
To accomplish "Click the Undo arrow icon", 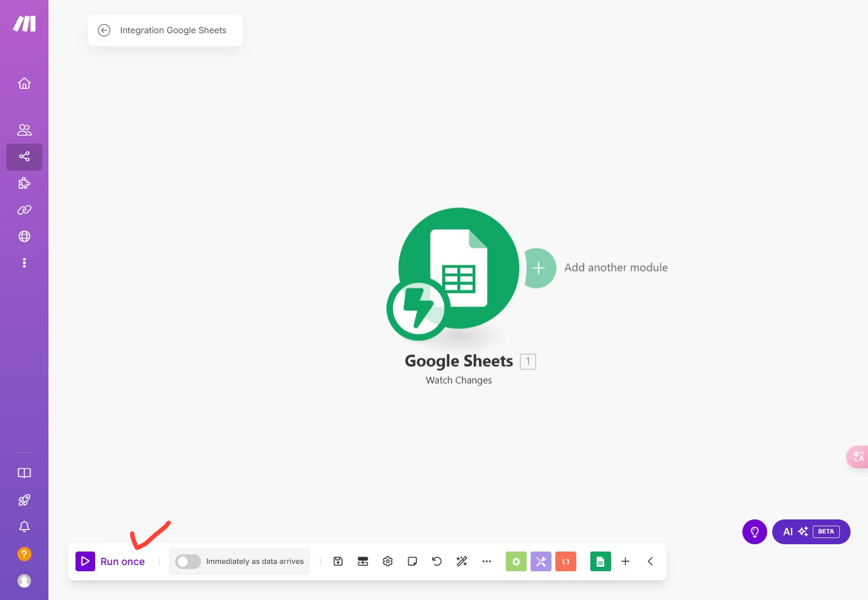I will (437, 562).
